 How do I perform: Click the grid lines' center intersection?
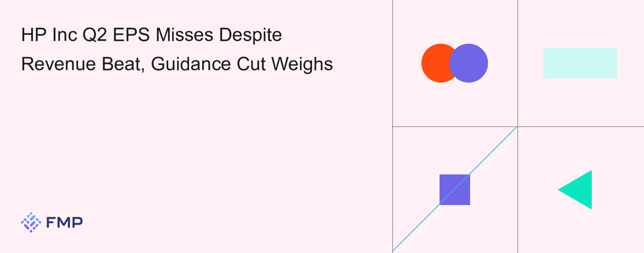click(518, 127)
